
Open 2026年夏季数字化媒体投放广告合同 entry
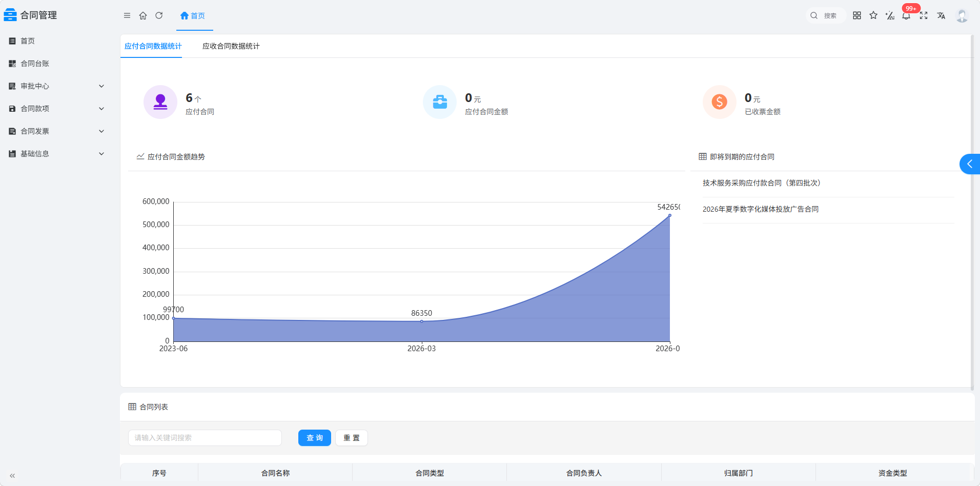[761, 209]
